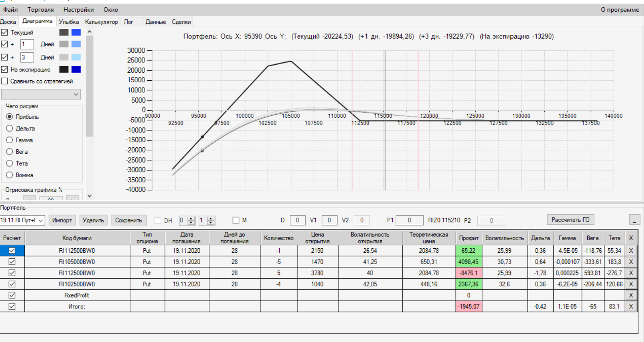Click the P1 input field
Viewport: 644px width, 342px height.
[409, 220]
